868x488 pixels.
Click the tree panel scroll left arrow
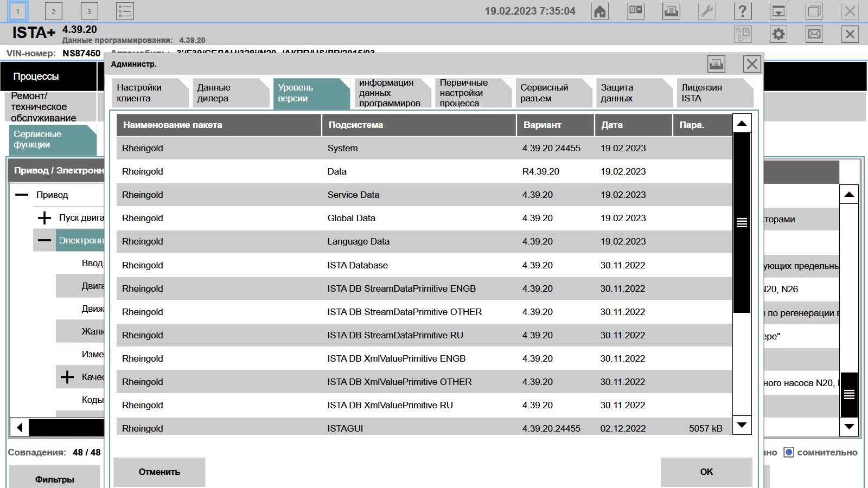point(20,427)
